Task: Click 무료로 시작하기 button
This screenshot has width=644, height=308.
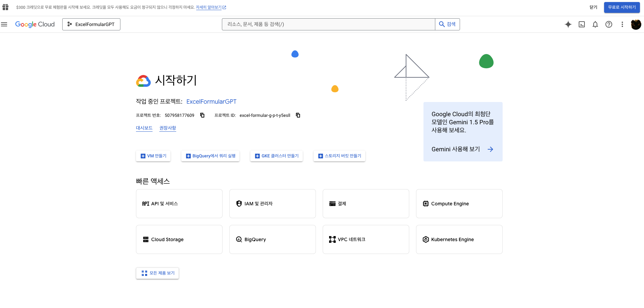Action: [622, 7]
